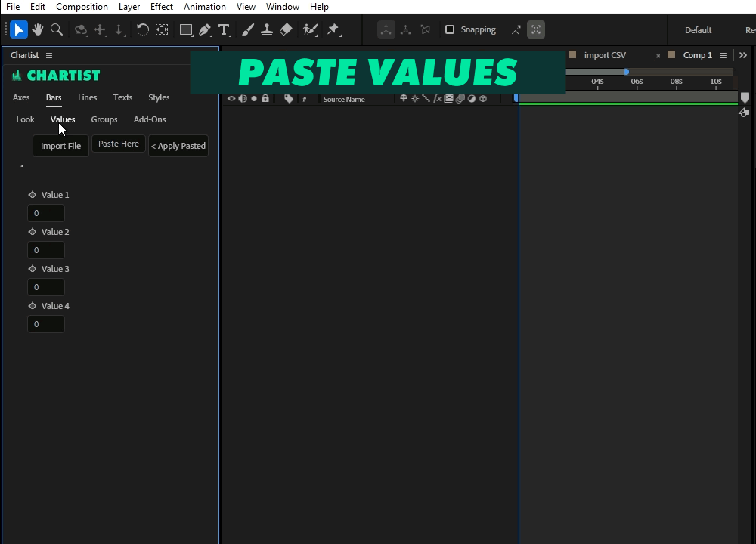Select the Brush tool
Viewport: 756px width, 544px height.
(x=248, y=29)
